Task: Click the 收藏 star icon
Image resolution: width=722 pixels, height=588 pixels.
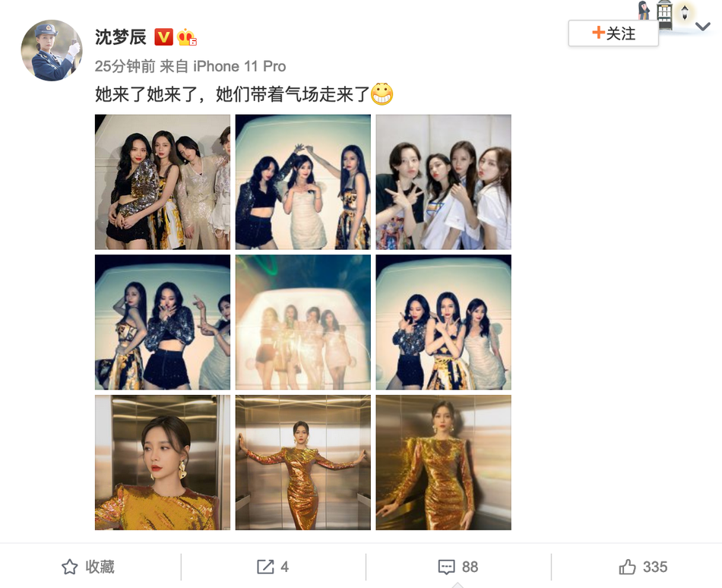Action: pos(69,567)
